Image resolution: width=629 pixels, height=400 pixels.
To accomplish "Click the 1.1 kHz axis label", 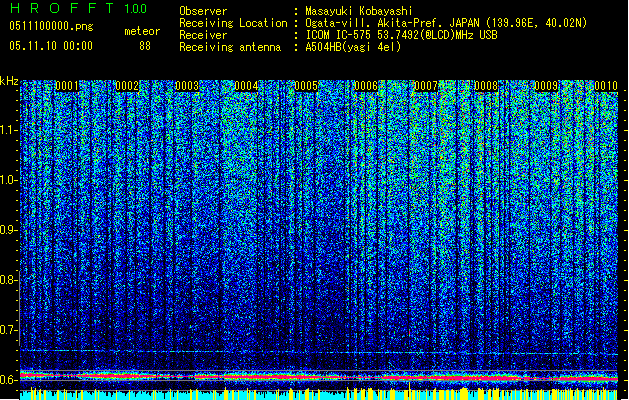I will pos(8,130).
